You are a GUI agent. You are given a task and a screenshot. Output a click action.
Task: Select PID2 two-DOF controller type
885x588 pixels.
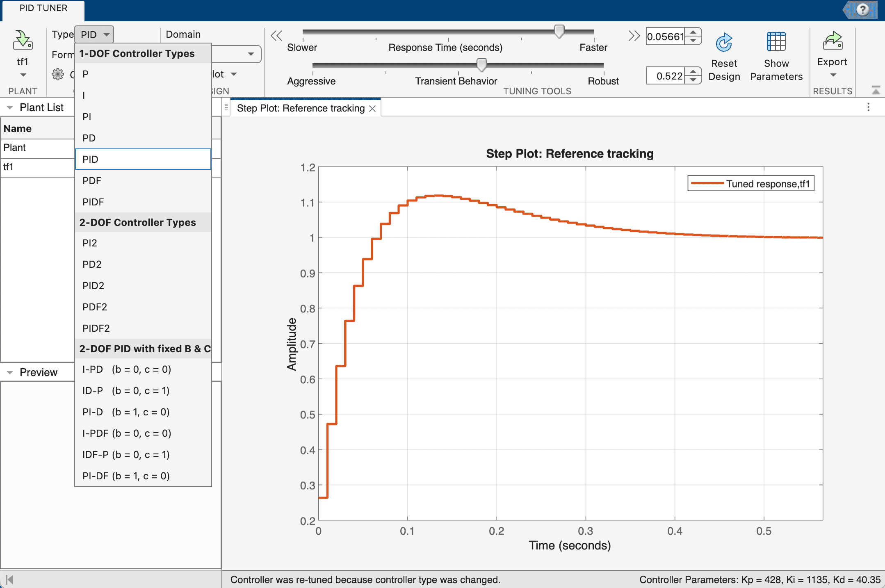[x=93, y=286]
